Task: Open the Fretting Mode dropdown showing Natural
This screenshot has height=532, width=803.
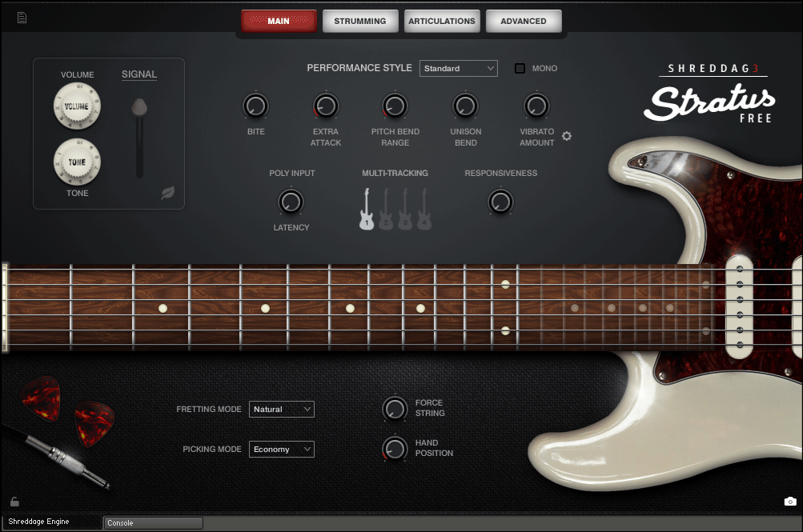Action: point(281,409)
